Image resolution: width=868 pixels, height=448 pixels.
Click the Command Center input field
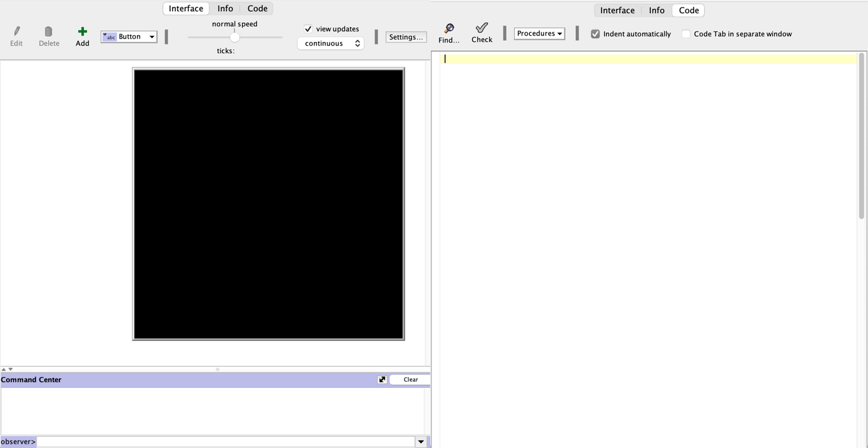pos(226,442)
